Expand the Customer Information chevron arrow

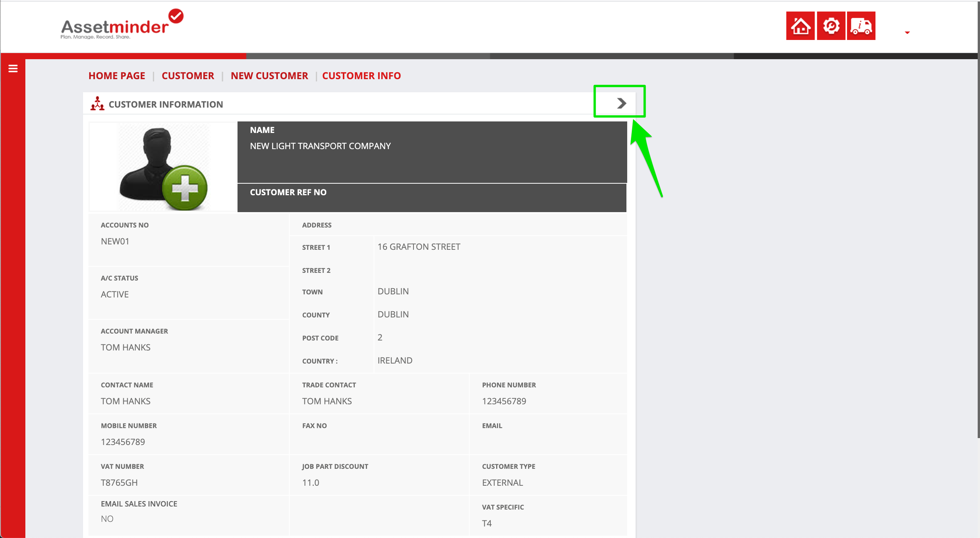pyautogui.click(x=621, y=103)
